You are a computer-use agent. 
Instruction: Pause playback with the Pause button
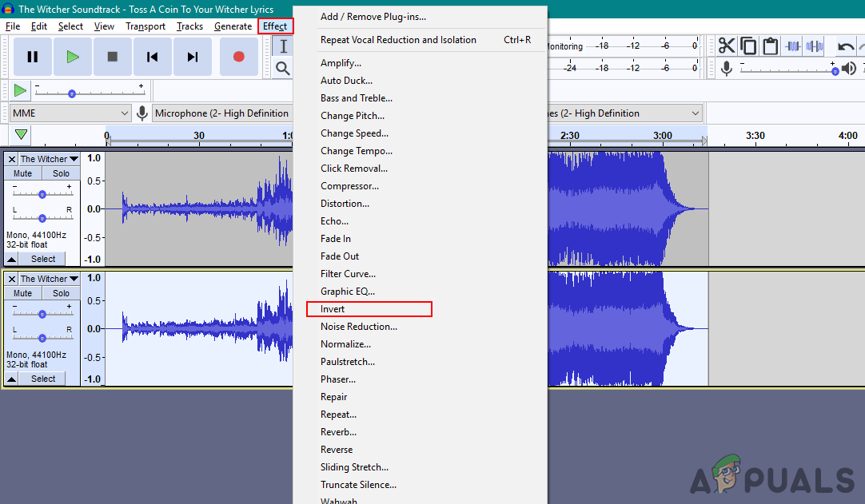(x=33, y=56)
